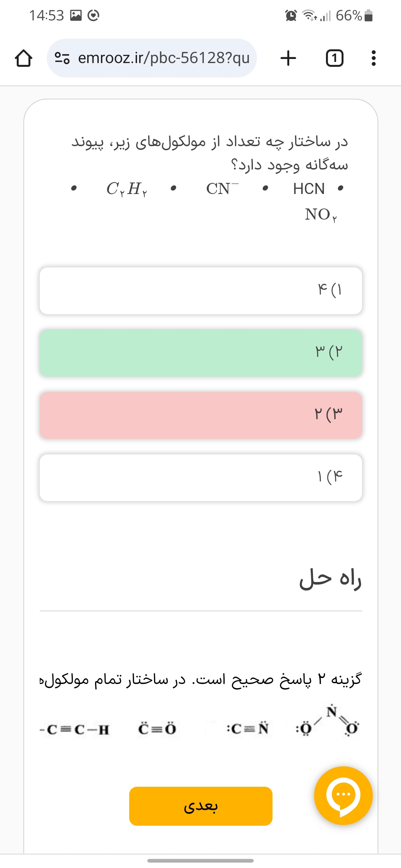401x868 pixels.
Task: Tap the bottom navigation gesture handle
Action: (x=200, y=861)
